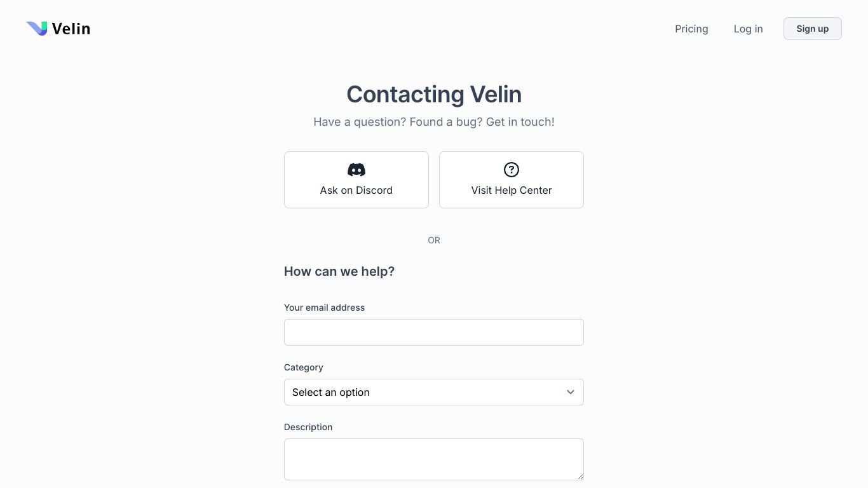
Task: Choose the Ask on Discord card
Action: tap(356, 180)
